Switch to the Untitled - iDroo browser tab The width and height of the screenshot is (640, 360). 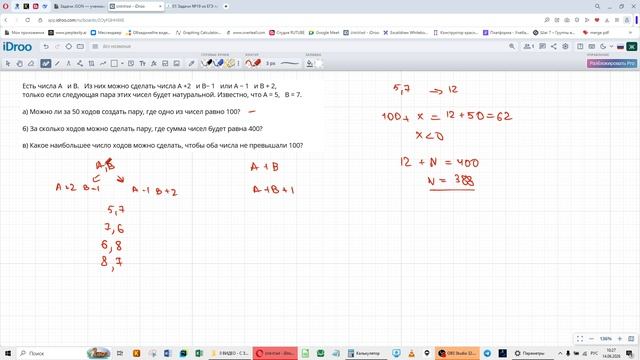tap(135, 7)
